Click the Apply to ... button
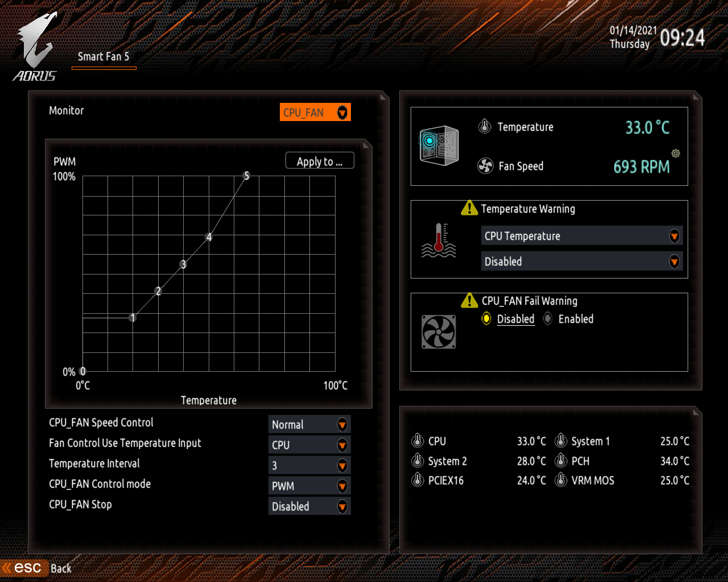This screenshot has height=582, width=728. (320, 161)
